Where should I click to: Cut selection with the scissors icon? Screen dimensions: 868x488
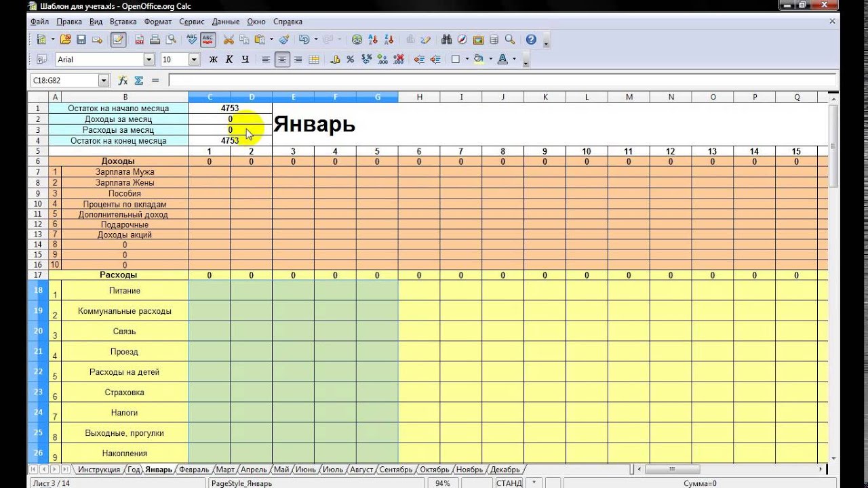pos(229,39)
